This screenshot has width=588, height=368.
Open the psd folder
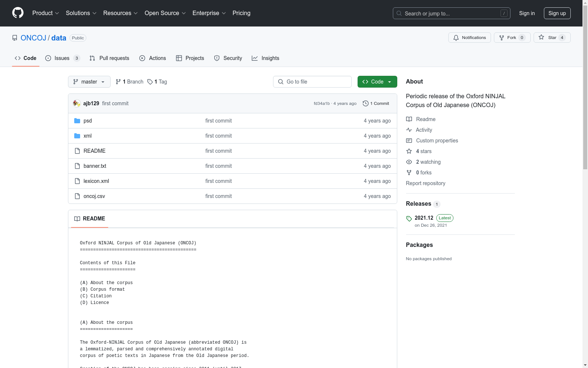87,121
